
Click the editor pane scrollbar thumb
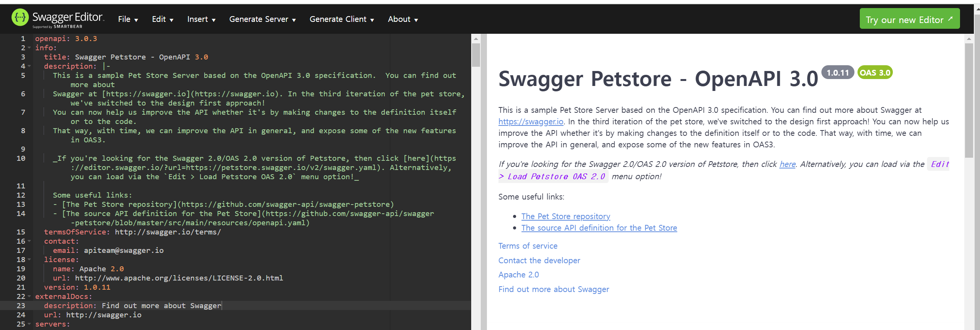476,55
